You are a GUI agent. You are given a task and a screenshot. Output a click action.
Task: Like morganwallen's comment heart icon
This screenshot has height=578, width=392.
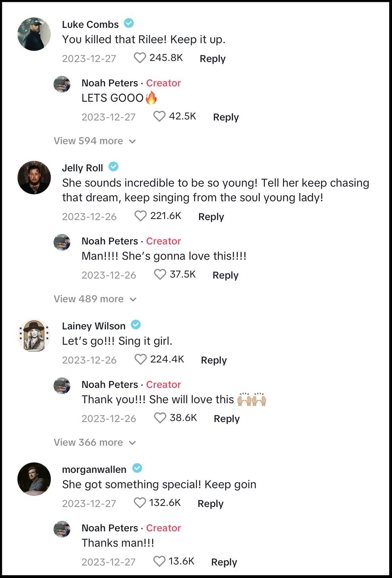click(x=139, y=503)
